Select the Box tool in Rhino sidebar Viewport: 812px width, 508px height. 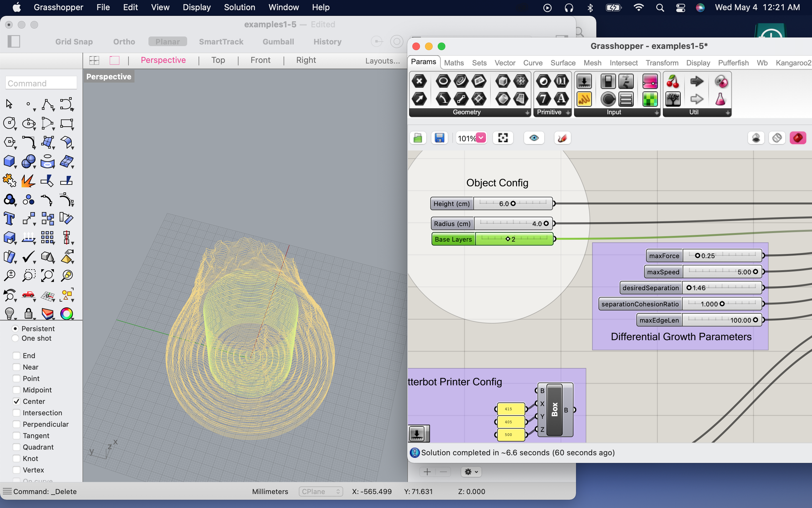click(x=9, y=162)
